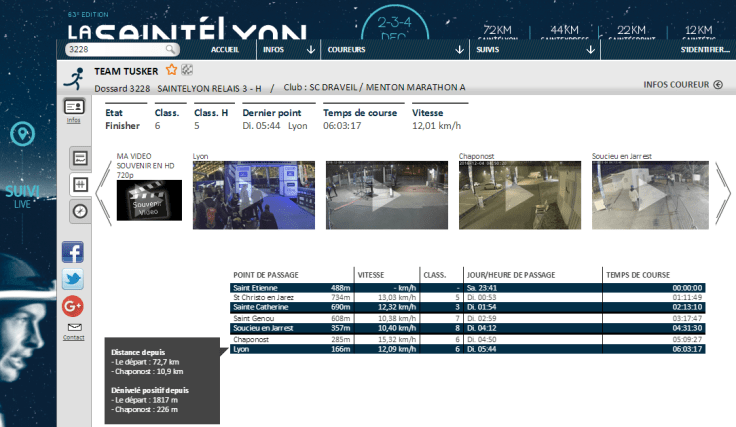Select the table grid sidebar icon
The width and height of the screenshot is (736, 427).
80,184
